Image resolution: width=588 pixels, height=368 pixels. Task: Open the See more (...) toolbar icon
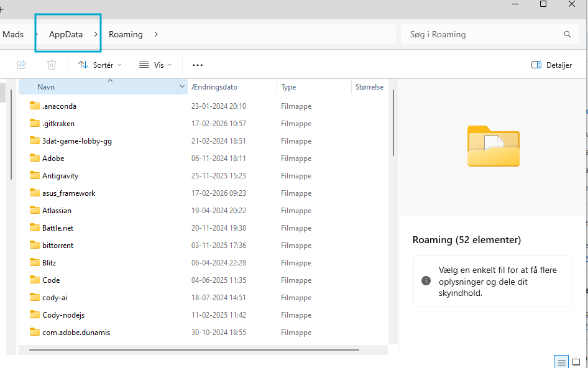[197, 64]
